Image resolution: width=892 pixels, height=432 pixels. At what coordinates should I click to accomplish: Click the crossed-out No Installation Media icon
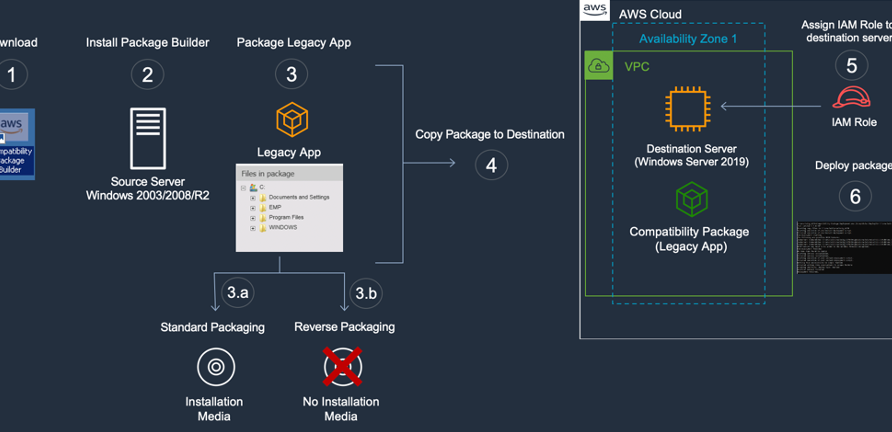point(342,368)
